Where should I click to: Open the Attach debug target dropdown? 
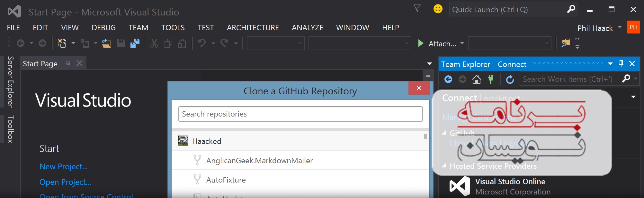tap(462, 43)
